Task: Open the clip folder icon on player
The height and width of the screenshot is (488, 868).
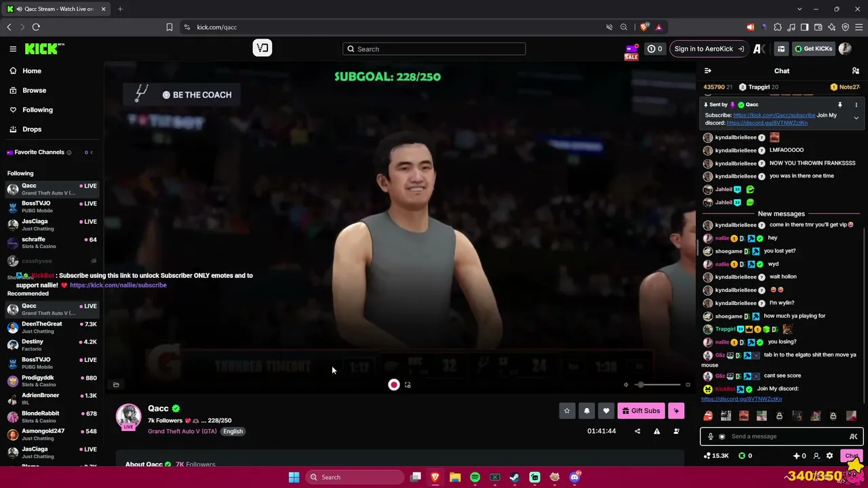Action: (116, 385)
